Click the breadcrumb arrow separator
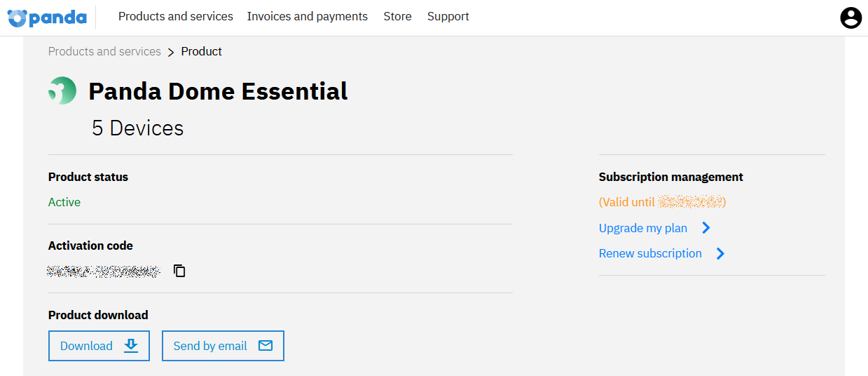The image size is (868, 376). 171,52
